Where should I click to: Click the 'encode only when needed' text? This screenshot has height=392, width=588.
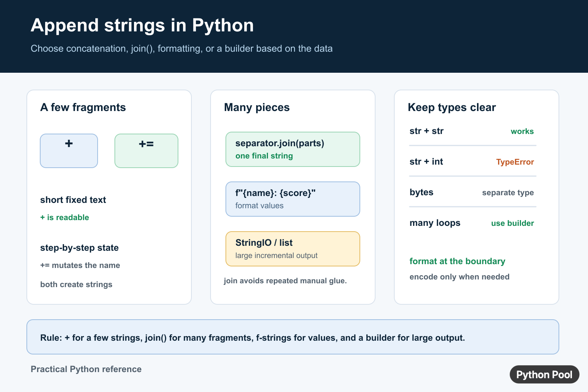pos(459,277)
